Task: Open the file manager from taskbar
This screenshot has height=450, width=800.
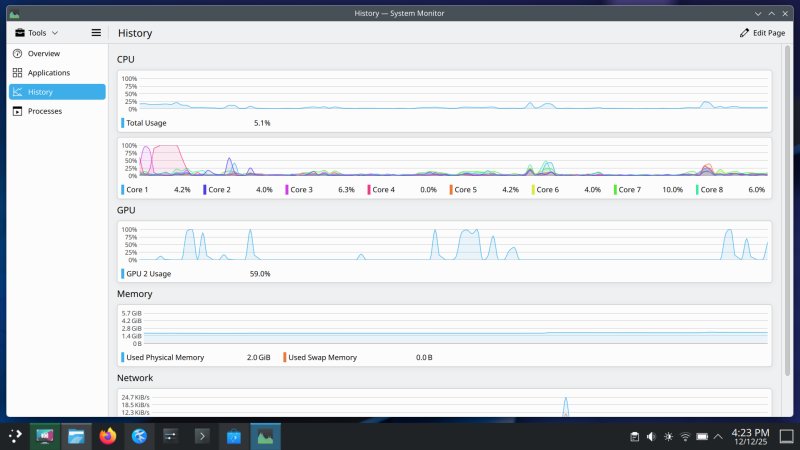Action: pyautogui.click(x=76, y=436)
